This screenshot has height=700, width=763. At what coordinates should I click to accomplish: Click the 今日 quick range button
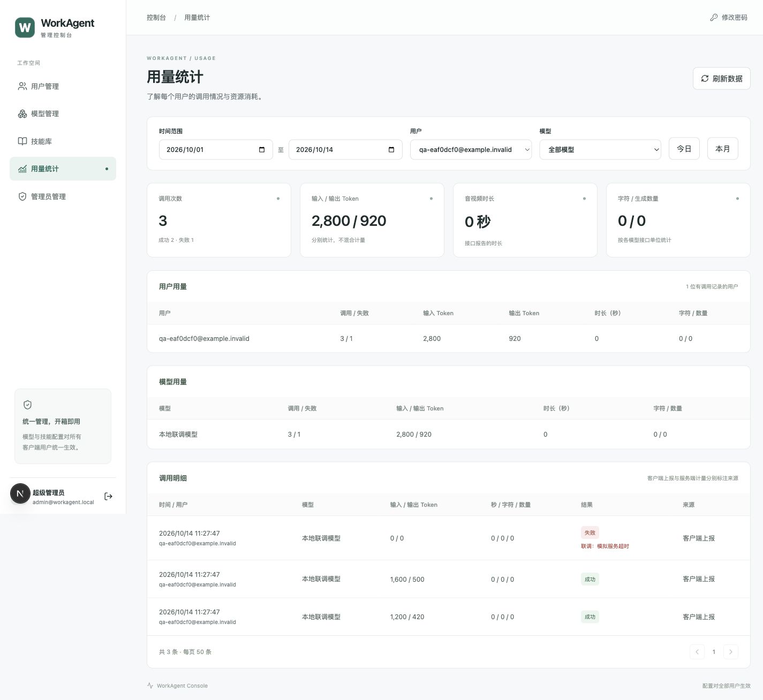(684, 149)
